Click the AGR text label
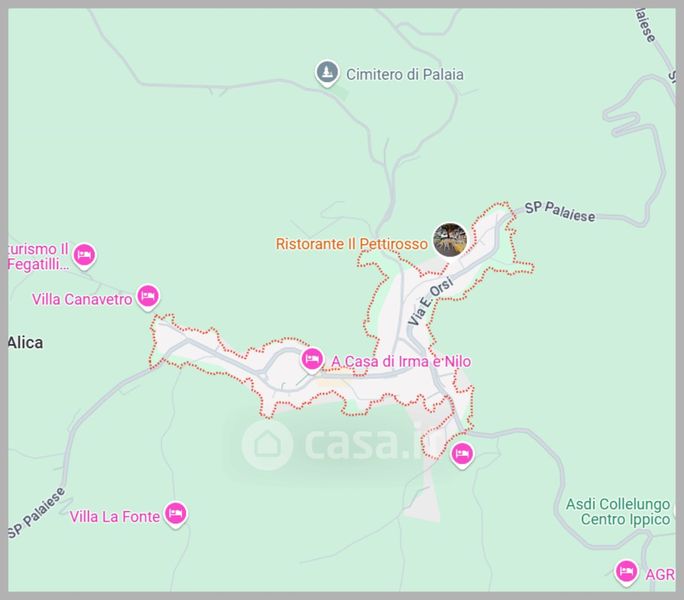The image size is (684, 600). coord(660,575)
